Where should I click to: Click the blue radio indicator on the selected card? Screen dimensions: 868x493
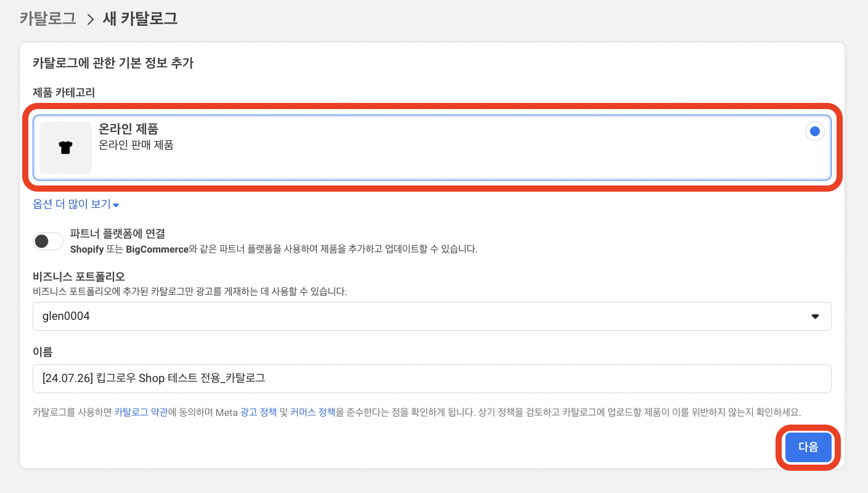coord(814,131)
